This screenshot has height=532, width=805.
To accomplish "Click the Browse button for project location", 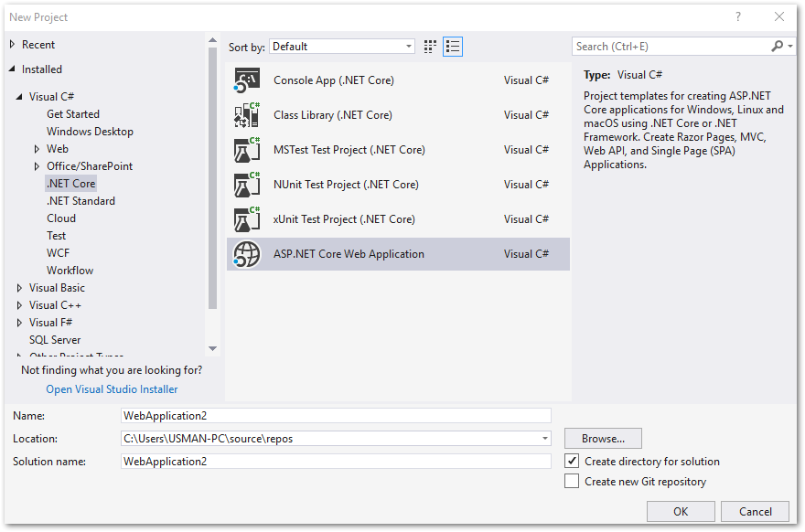I will click(x=602, y=438).
